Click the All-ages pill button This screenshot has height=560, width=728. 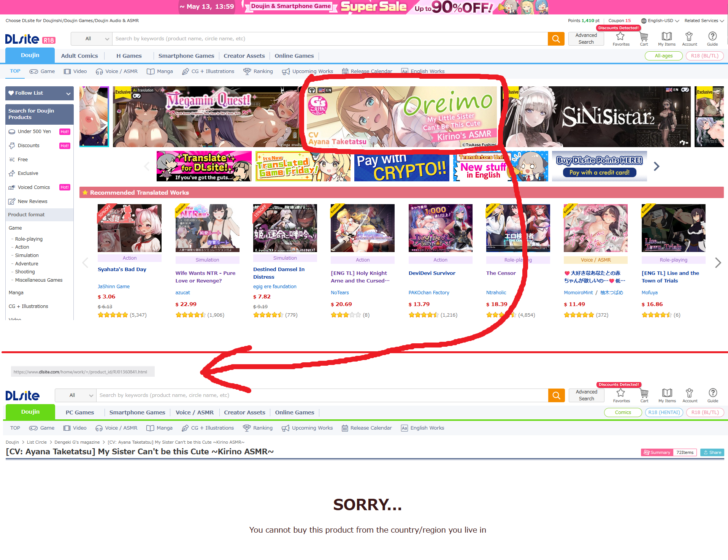click(x=663, y=56)
